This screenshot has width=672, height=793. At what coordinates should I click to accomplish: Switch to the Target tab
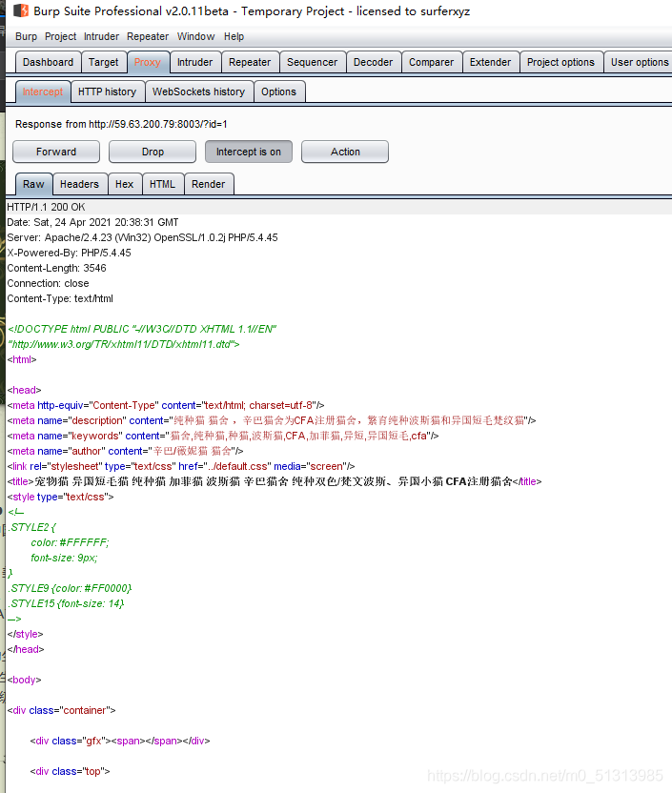click(103, 62)
